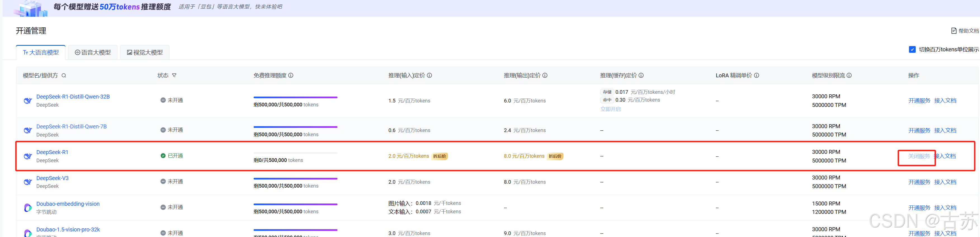The height and width of the screenshot is (237, 980).
Task: Switch to 视觉大模型 tab
Action: coord(145,52)
